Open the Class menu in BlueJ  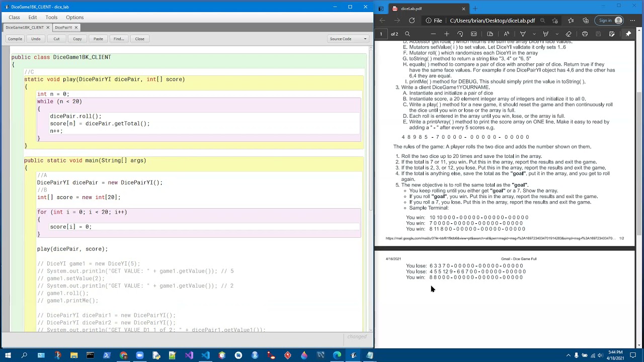pyautogui.click(x=14, y=17)
